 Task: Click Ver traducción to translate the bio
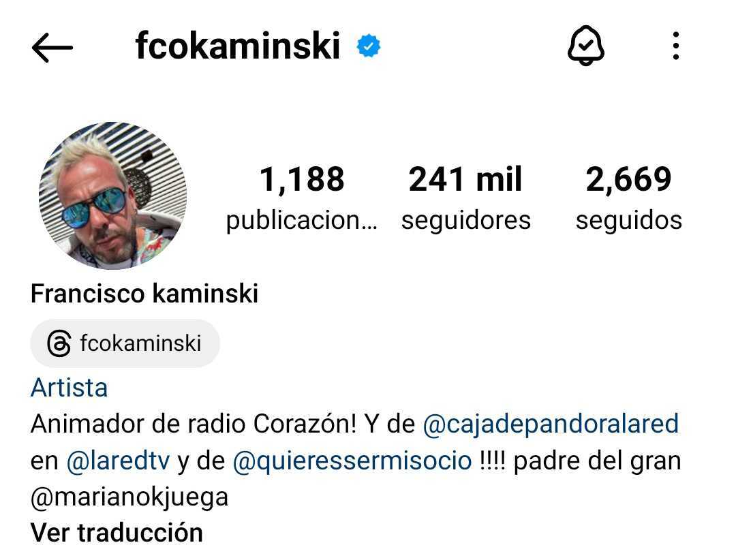point(117,533)
